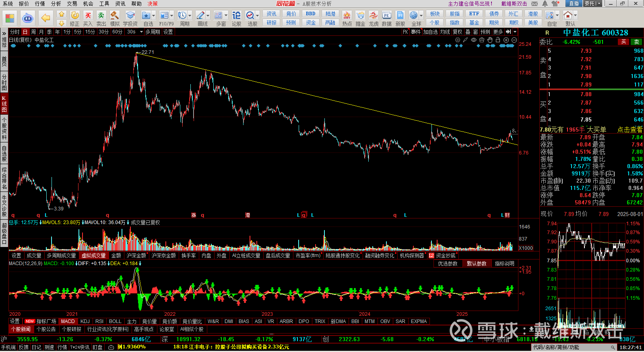
Task: Open the 工具 menu
Action: (104, 4)
